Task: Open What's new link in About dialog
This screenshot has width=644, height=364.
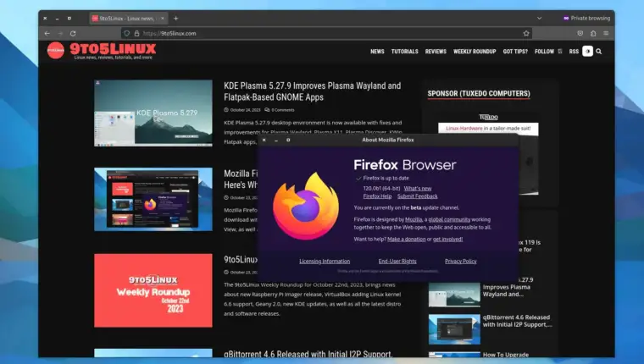Action: 417,189
